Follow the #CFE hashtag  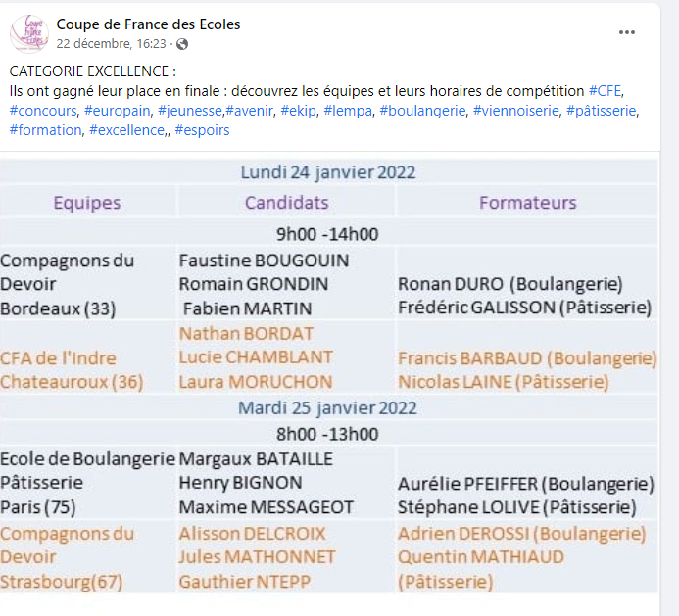pos(605,91)
